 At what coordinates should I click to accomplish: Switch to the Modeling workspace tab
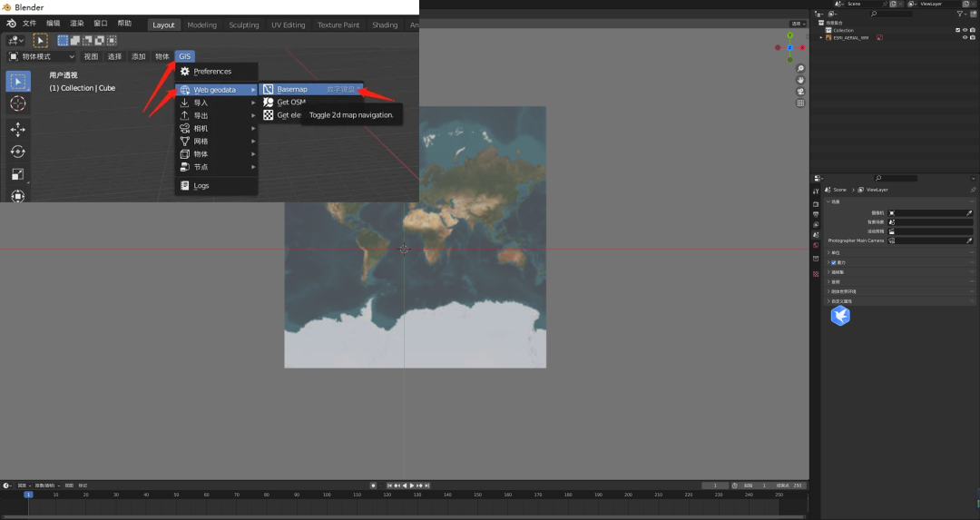tap(201, 25)
